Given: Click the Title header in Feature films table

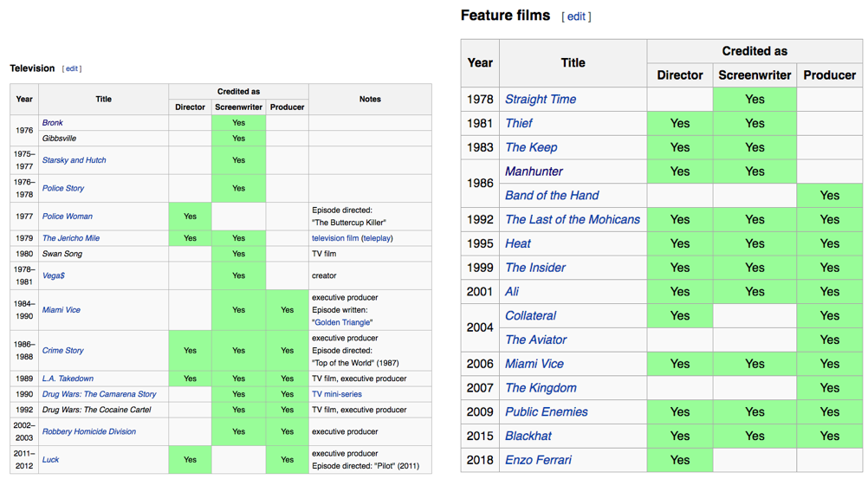Looking at the screenshot, I should click(573, 63).
